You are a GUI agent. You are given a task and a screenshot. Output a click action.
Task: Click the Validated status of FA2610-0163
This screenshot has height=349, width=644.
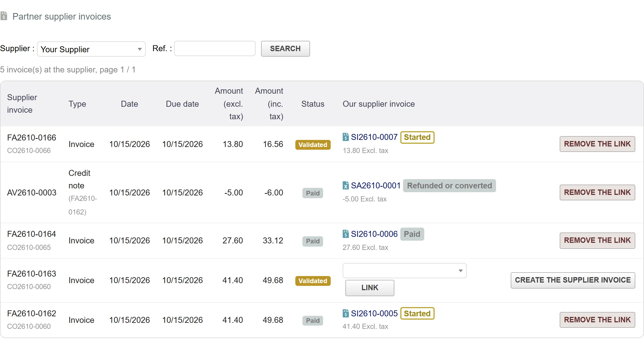click(x=313, y=281)
